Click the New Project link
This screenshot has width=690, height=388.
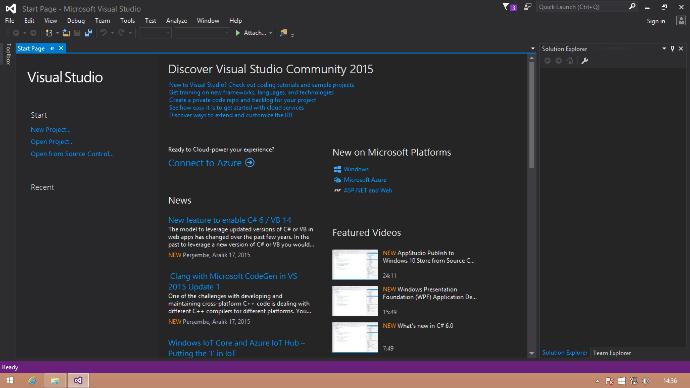click(50, 129)
